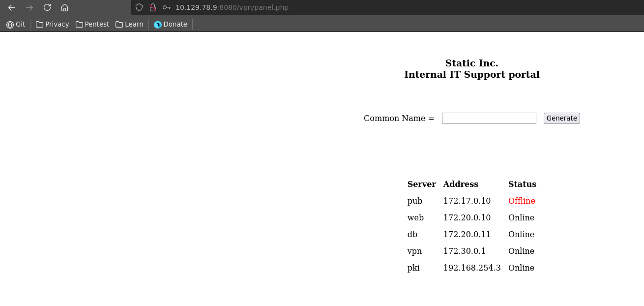Open the Donate bookmark

[x=171, y=24]
